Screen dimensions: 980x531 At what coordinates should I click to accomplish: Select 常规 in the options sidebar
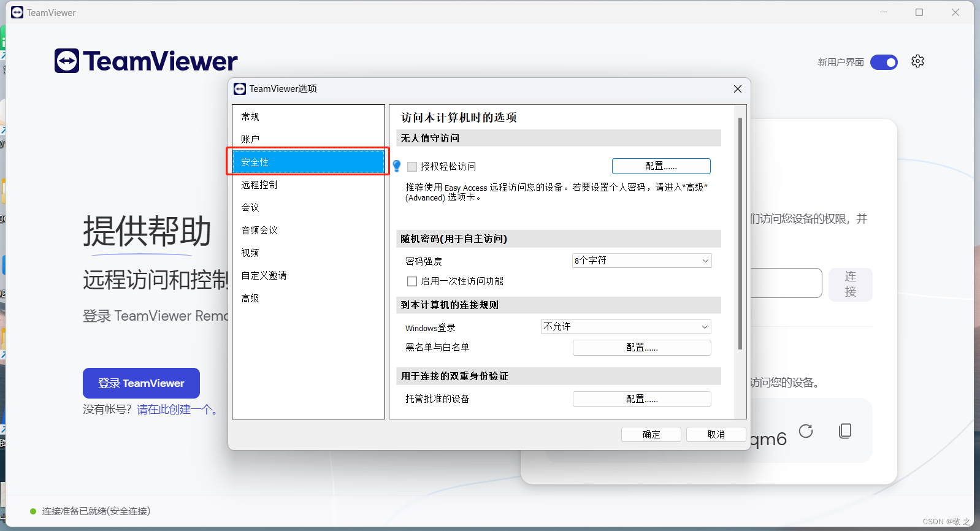tap(308, 117)
